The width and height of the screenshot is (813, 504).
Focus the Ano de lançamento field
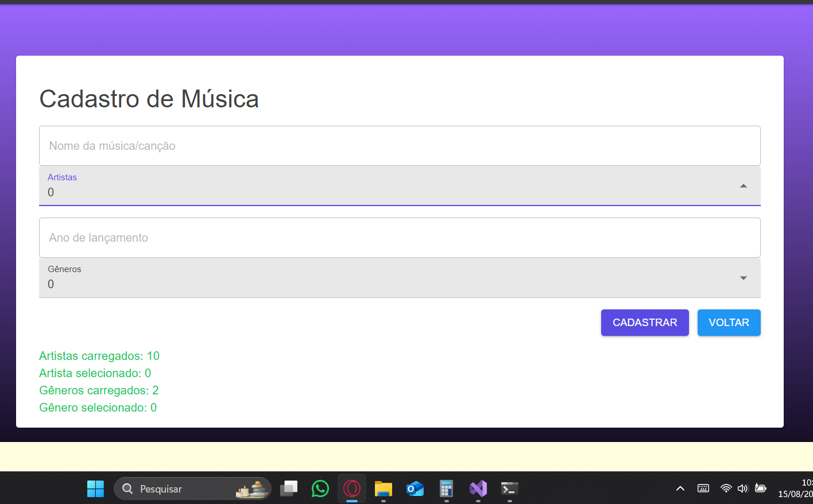tap(400, 238)
